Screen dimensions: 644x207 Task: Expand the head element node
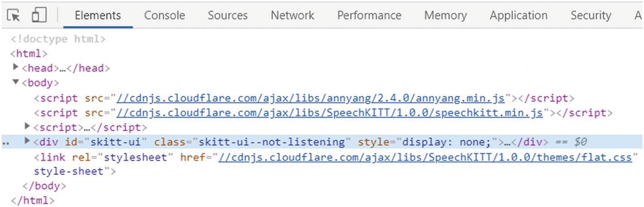16,68
